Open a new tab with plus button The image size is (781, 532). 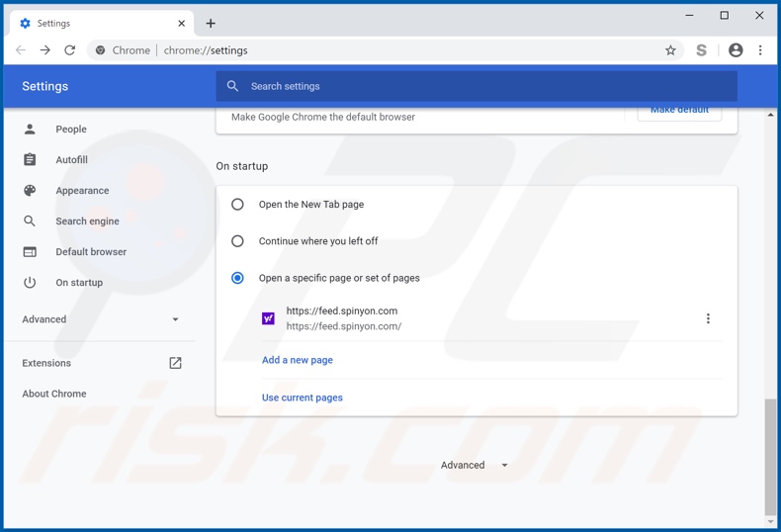[211, 24]
